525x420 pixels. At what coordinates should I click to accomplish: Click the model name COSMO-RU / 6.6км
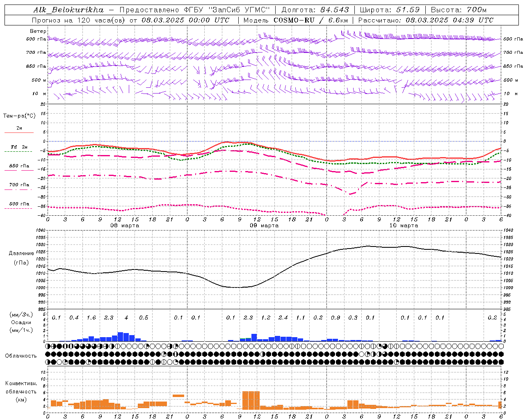[x=311, y=20]
